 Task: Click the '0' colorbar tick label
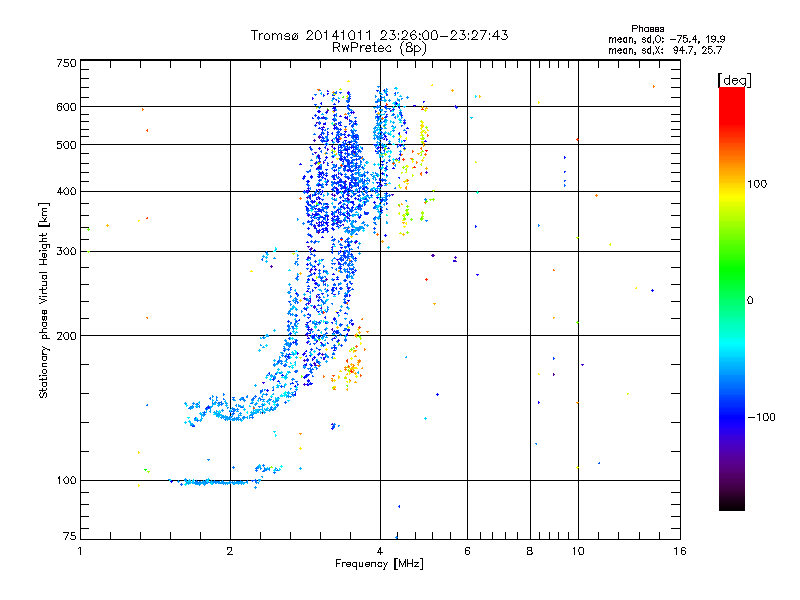point(750,301)
